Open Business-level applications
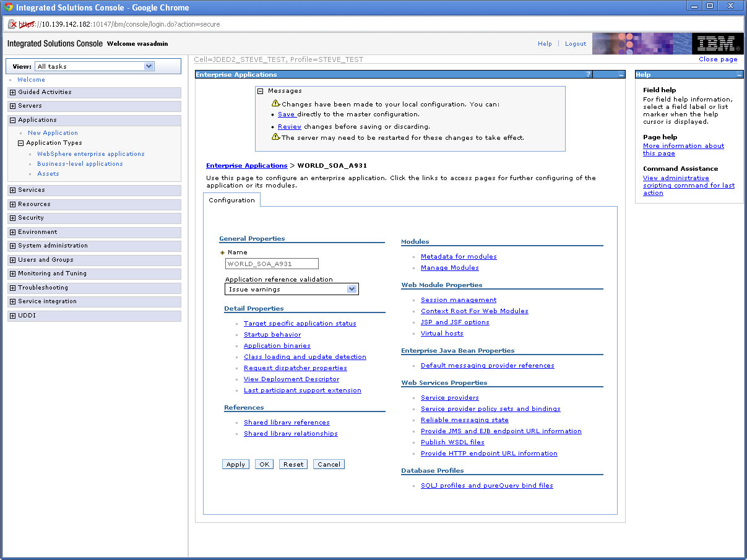The width and height of the screenshot is (747, 560). point(80,164)
